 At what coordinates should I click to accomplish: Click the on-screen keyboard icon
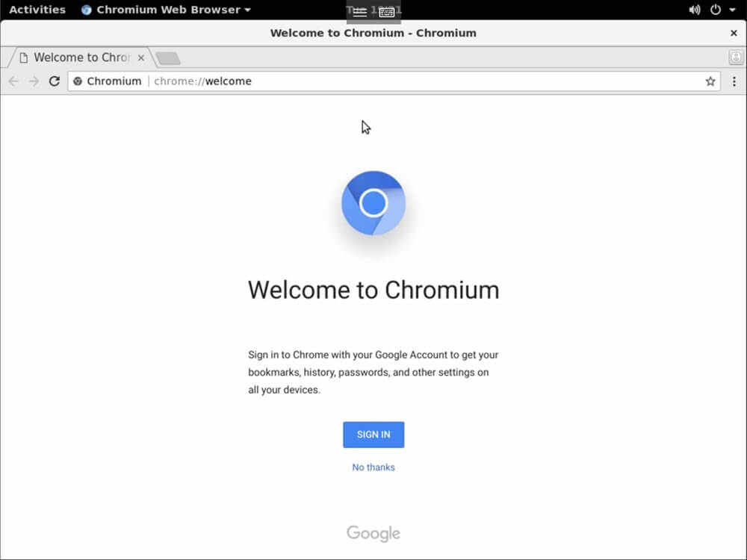pyautogui.click(x=387, y=12)
